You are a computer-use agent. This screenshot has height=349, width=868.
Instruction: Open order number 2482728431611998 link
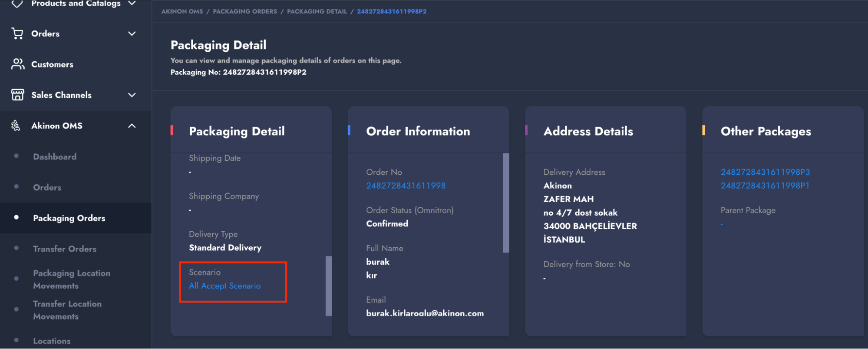tap(406, 186)
